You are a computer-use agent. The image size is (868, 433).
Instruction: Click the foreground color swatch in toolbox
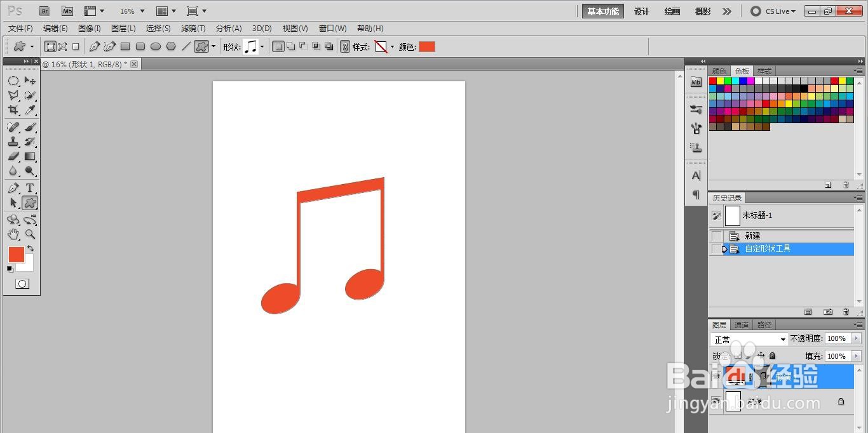pos(16,255)
